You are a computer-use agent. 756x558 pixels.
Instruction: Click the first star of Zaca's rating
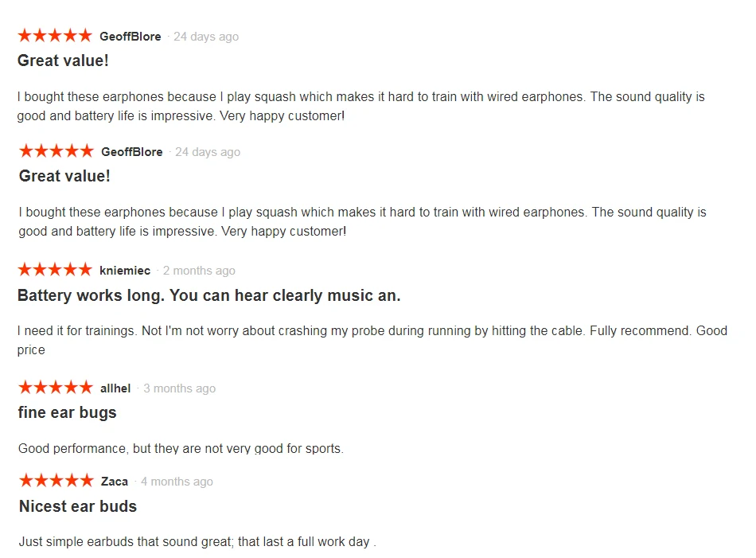(x=26, y=481)
